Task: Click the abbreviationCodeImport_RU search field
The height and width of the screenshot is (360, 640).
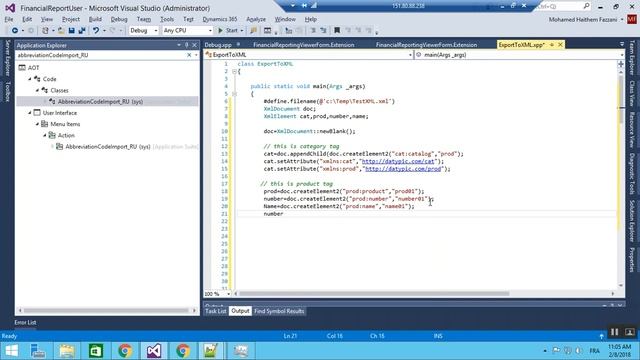Action: tap(100, 55)
